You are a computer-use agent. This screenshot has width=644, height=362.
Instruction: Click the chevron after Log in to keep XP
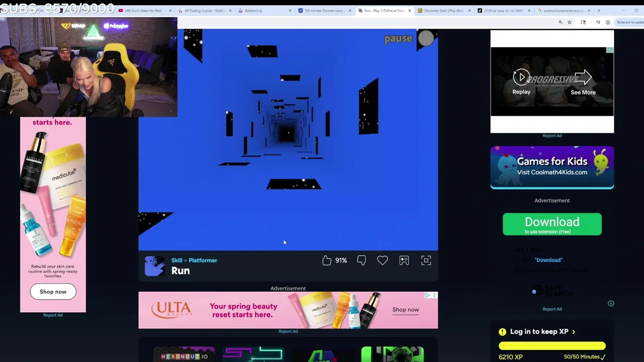click(x=574, y=332)
